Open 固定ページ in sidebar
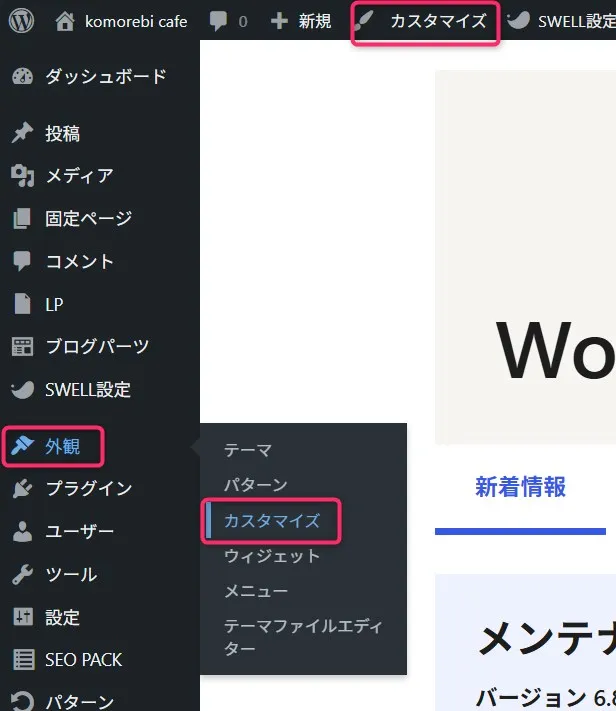This screenshot has width=616, height=711. coord(88,219)
